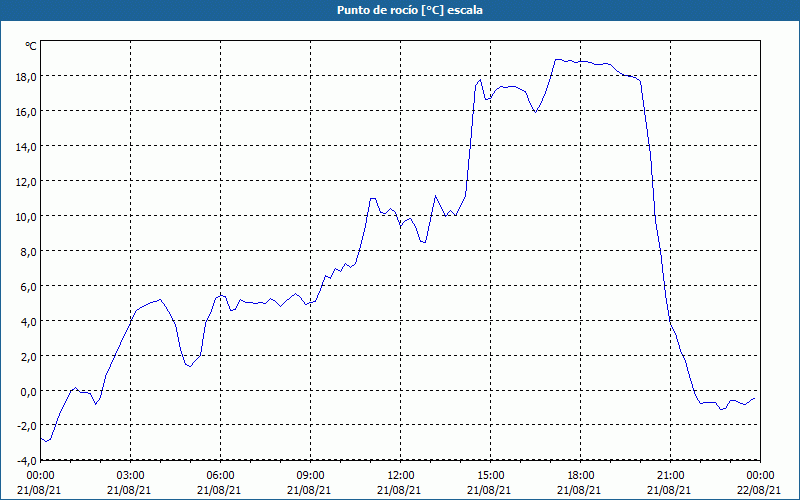Click the 09:00 time label

(310, 476)
